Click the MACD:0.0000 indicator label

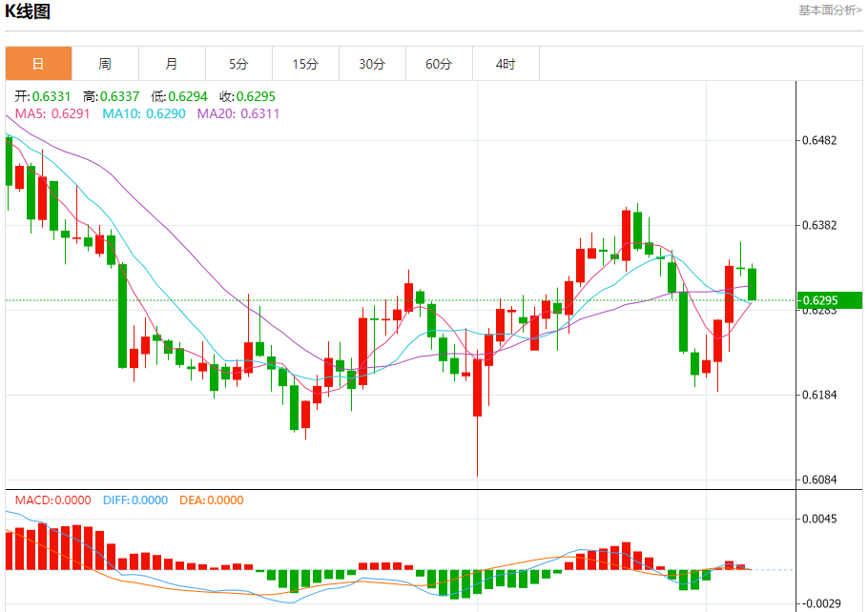(52, 500)
